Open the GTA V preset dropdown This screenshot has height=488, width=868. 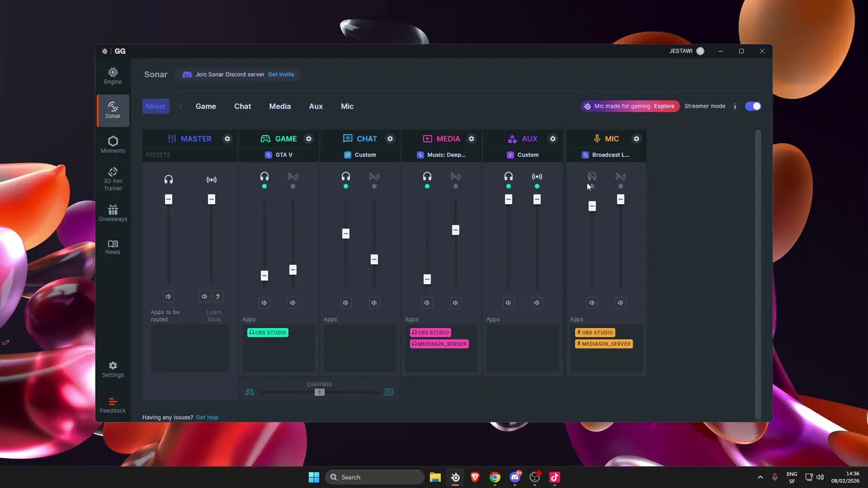[x=279, y=155]
